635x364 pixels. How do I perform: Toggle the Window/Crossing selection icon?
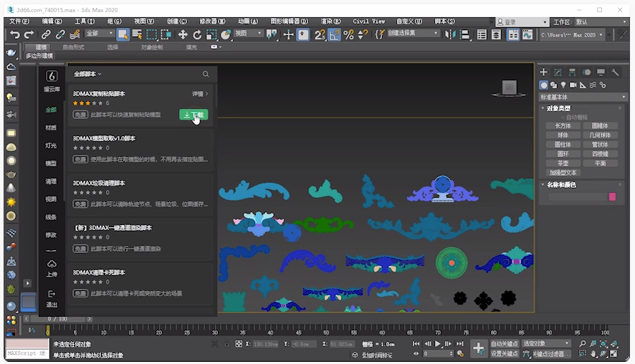166,35
